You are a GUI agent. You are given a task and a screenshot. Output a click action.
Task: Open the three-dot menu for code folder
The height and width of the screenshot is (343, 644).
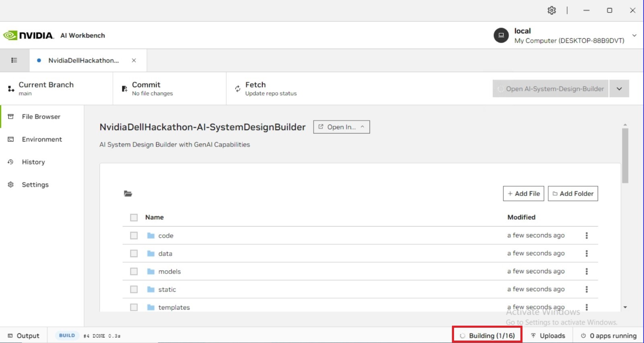(x=586, y=235)
